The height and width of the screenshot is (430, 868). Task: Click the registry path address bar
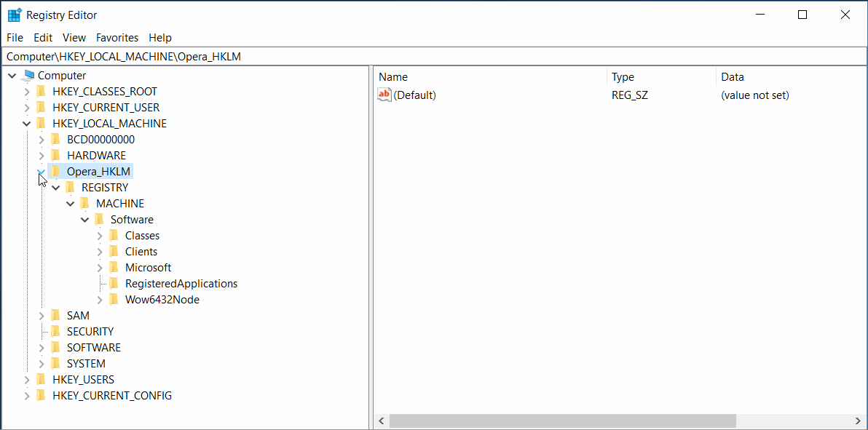click(x=434, y=56)
